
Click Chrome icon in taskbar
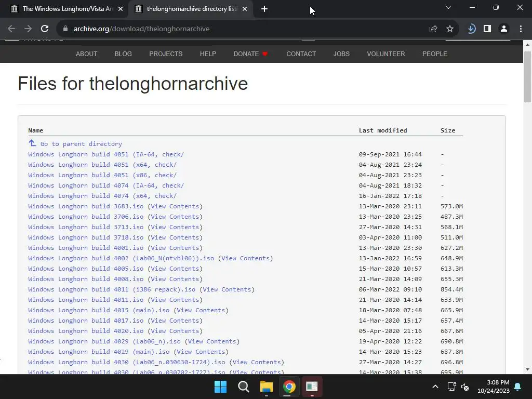[x=289, y=387]
